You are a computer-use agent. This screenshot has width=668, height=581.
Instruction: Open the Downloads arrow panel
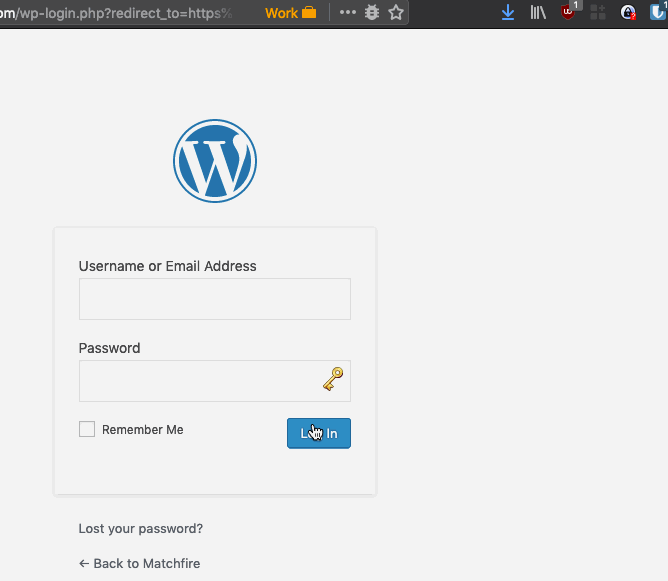click(508, 13)
